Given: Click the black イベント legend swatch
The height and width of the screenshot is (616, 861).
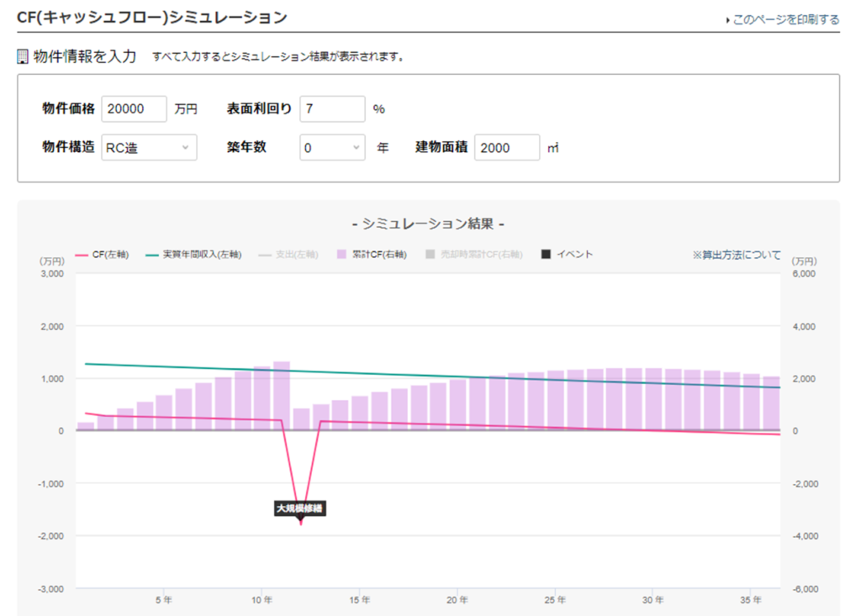Looking at the screenshot, I should point(547,255).
